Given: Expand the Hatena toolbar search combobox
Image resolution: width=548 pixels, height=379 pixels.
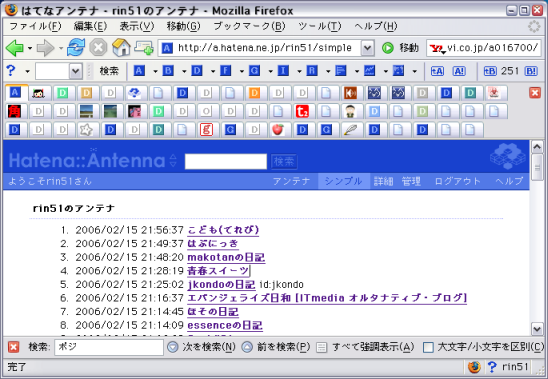Looking at the screenshot, I should (75, 71).
